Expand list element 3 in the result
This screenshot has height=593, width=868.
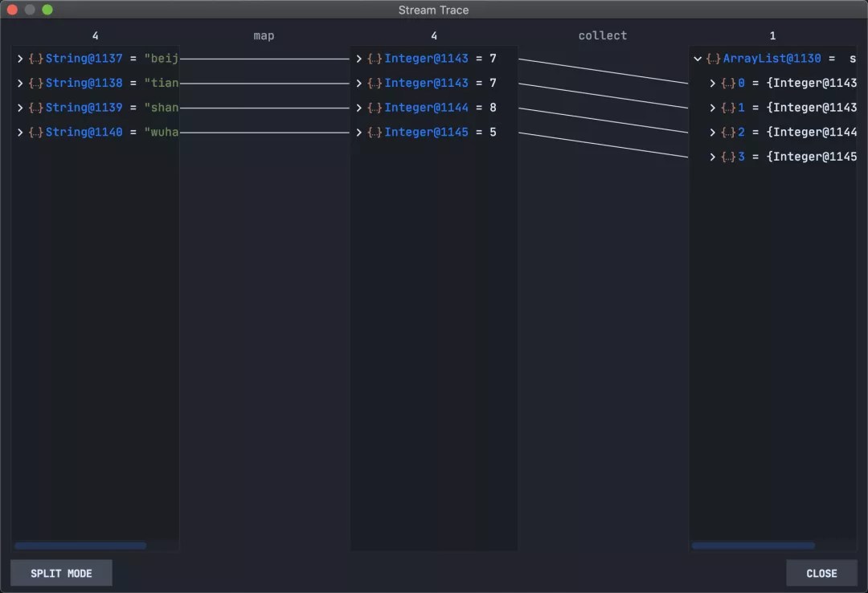pyautogui.click(x=713, y=157)
